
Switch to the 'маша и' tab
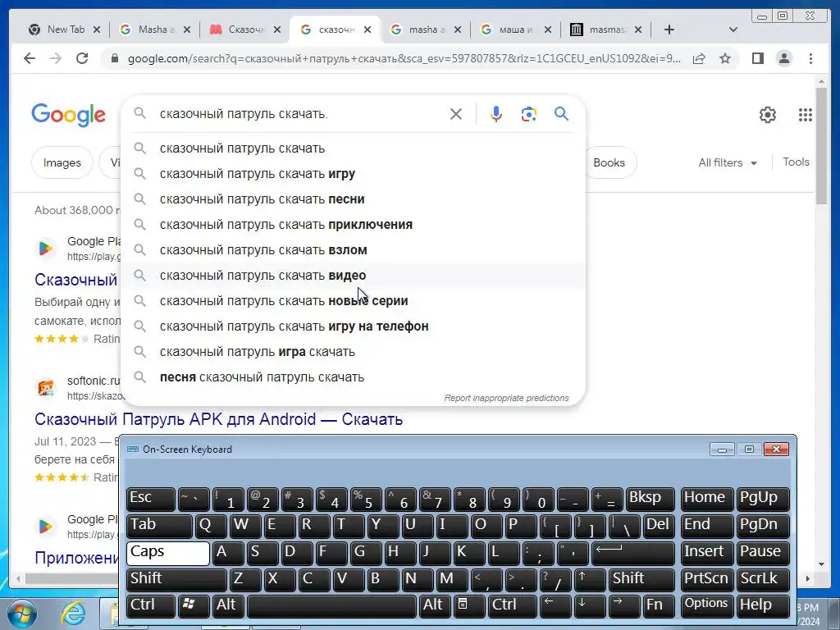coord(516,30)
